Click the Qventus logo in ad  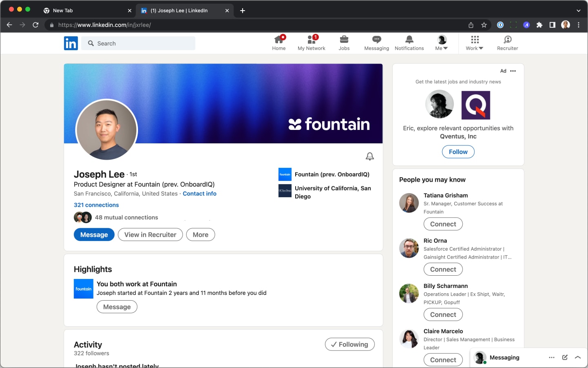tap(476, 105)
